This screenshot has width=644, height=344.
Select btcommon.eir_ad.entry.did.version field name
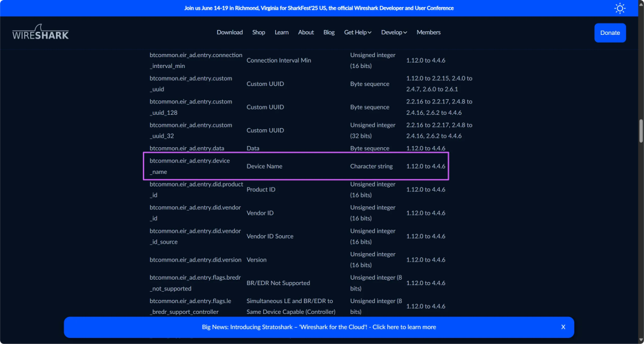click(x=195, y=260)
